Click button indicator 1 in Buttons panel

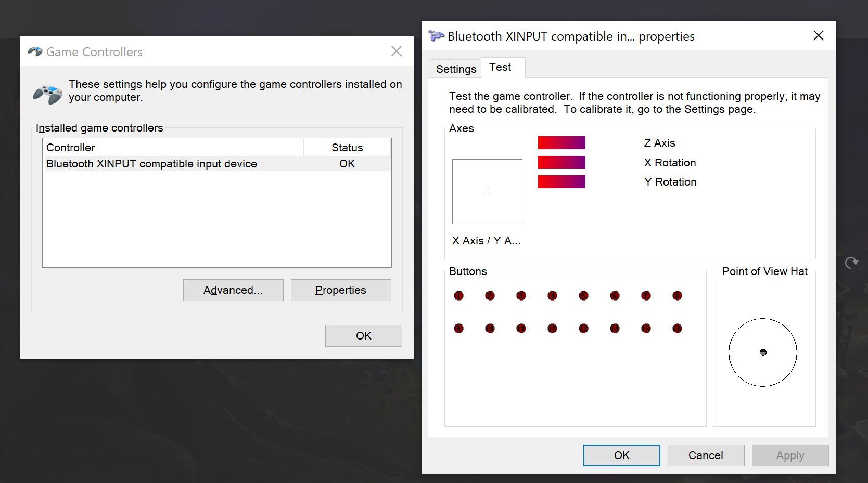tap(458, 296)
